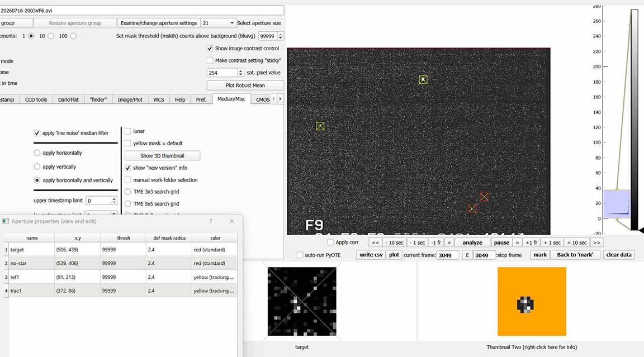The width and height of the screenshot is (644, 357).
Task: Enable the lunar checkbox
Action: pyautogui.click(x=127, y=131)
